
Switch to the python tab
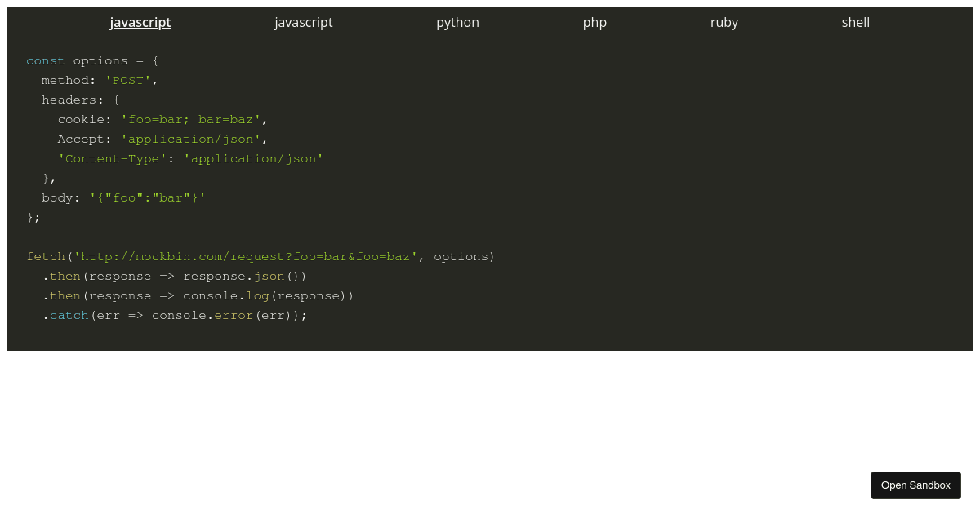tap(457, 22)
